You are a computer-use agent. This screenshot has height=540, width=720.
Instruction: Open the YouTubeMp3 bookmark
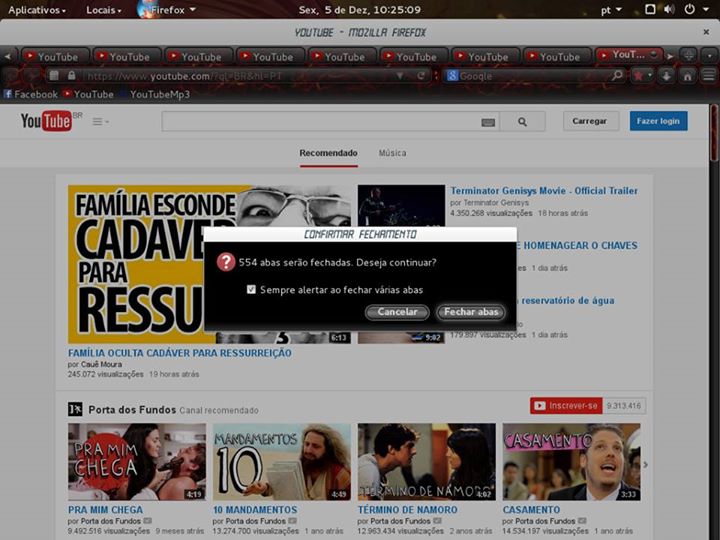[x=154, y=94]
